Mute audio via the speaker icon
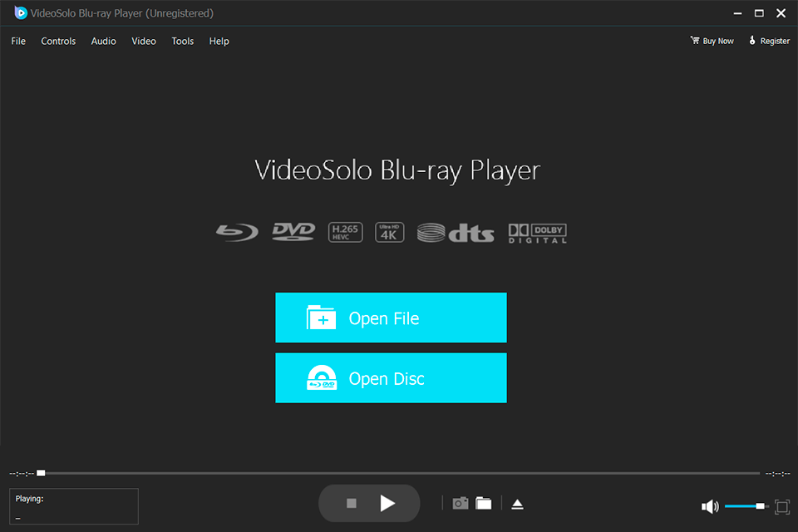This screenshot has height=532, width=798. click(709, 506)
